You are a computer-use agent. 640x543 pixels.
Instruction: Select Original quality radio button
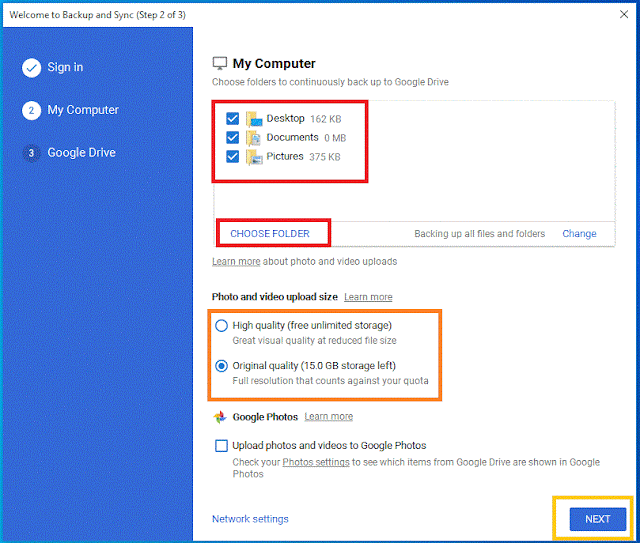click(221, 366)
